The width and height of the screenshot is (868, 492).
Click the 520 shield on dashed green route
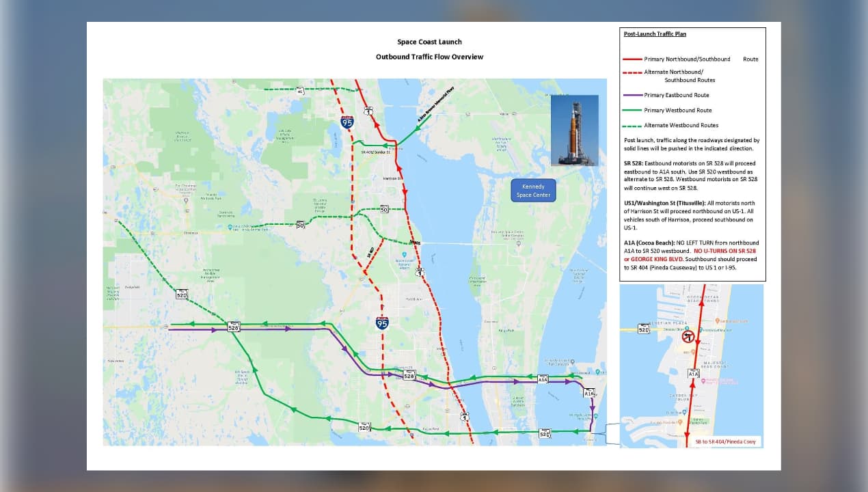181,295
